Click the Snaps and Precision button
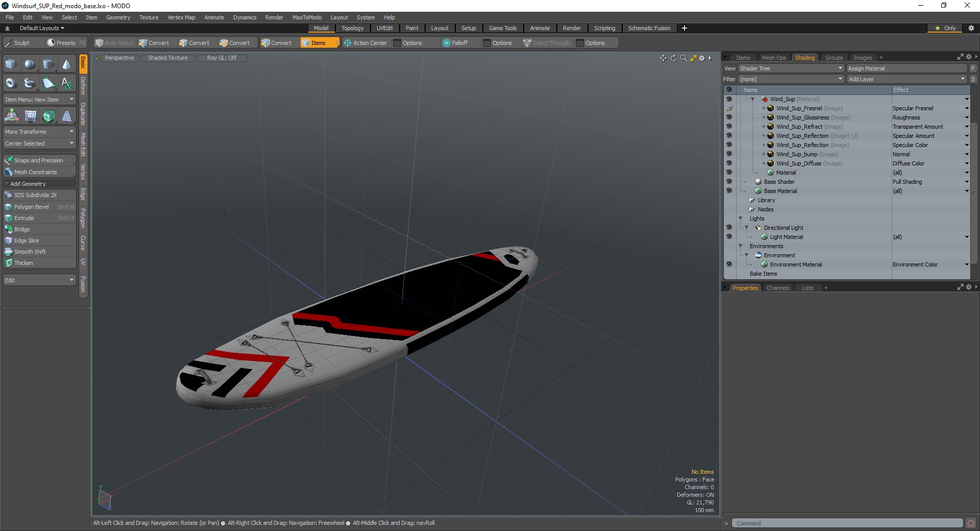Image resolution: width=980 pixels, height=531 pixels. pos(39,160)
